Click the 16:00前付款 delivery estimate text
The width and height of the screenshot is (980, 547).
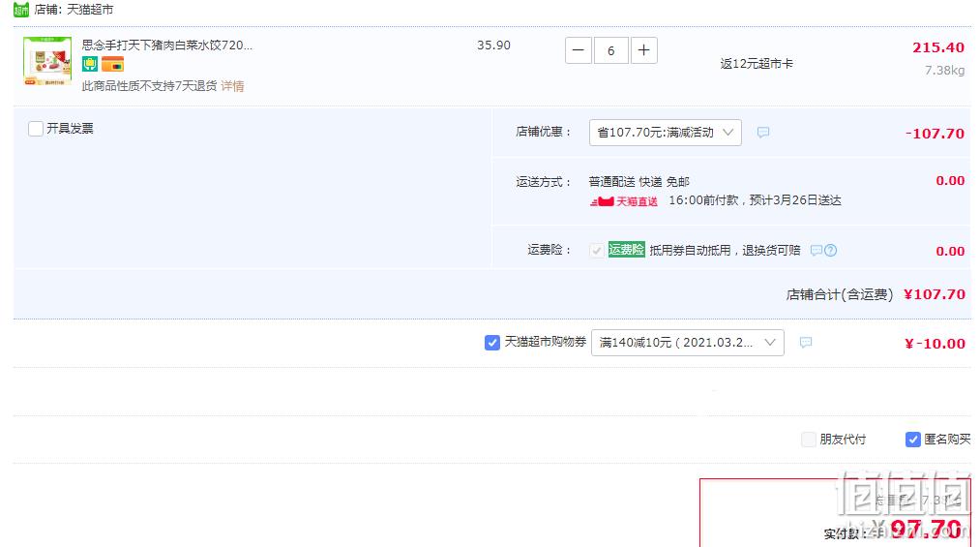(x=755, y=200)
